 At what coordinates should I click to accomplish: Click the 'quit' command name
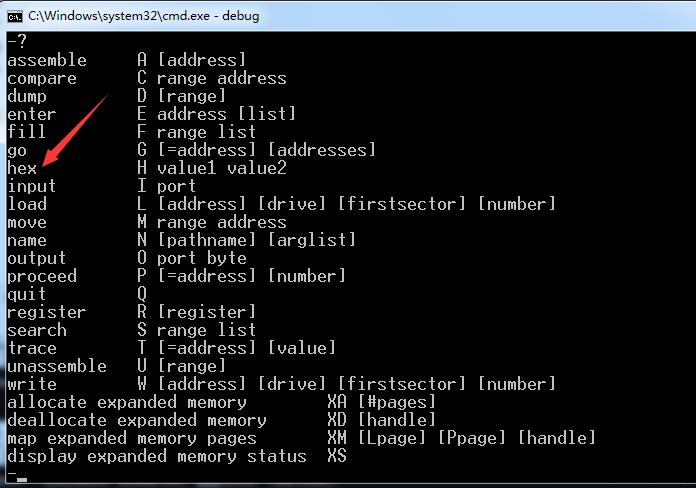27,294
